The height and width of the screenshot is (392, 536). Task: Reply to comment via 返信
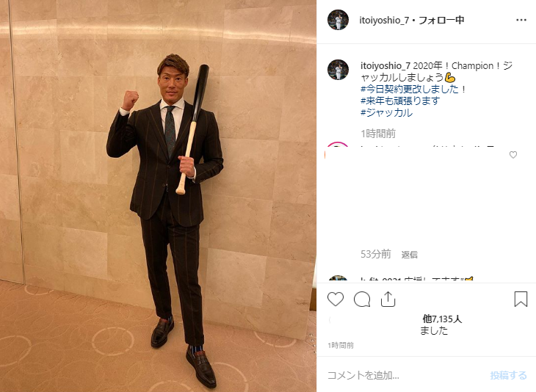point(409,255)
